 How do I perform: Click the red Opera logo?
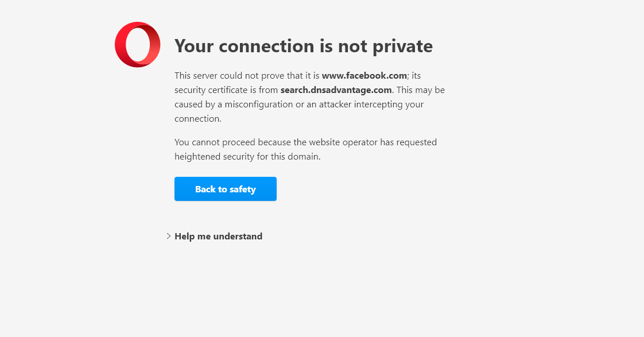[x=138, y=45]
